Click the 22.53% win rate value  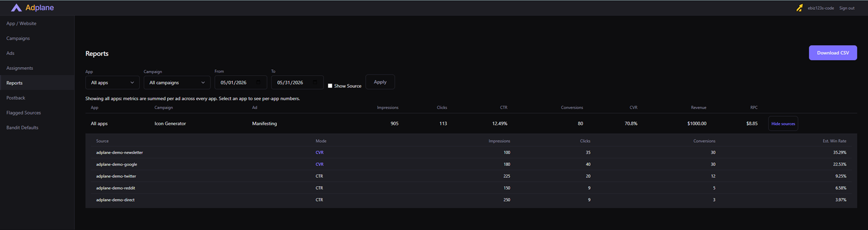click(839, 164)
